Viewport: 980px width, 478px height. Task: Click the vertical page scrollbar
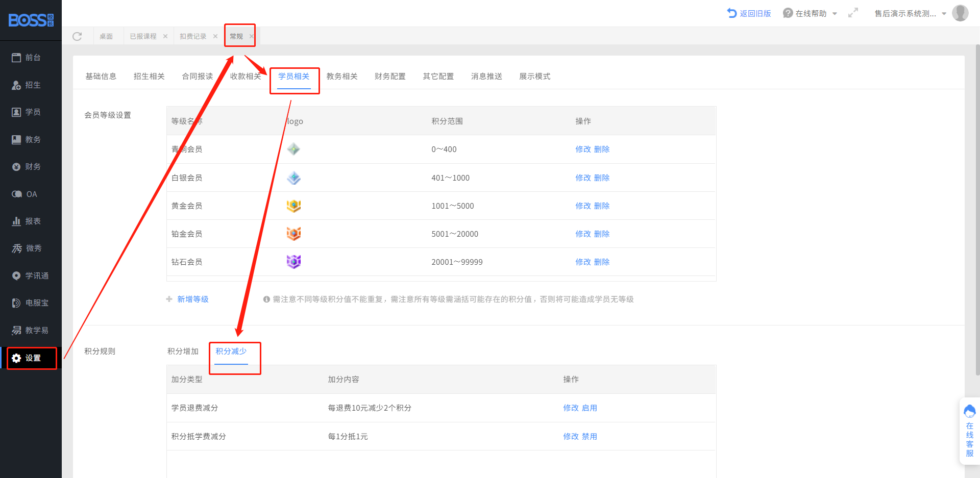click(x=977, y=209)
